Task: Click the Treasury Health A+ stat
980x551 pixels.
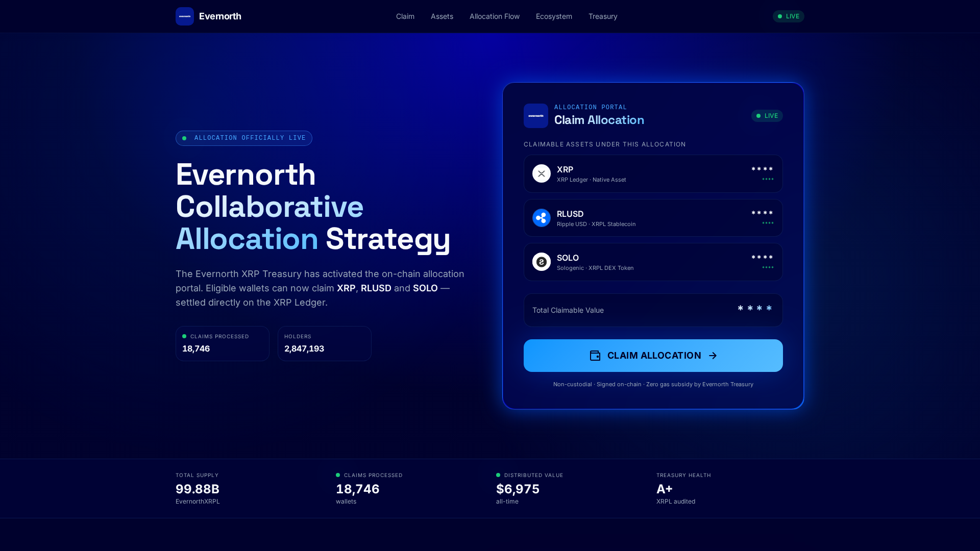Action: pos(683,489)
